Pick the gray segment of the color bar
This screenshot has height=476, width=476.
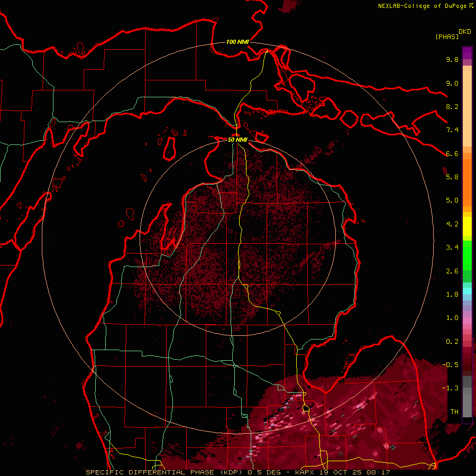point(467,396)
